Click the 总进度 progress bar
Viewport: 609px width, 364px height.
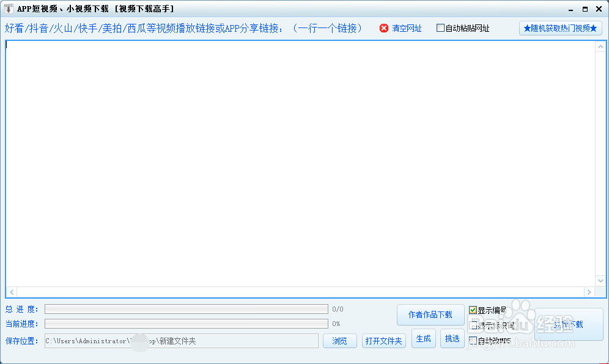pyautogui.click(x=186, y=309)
